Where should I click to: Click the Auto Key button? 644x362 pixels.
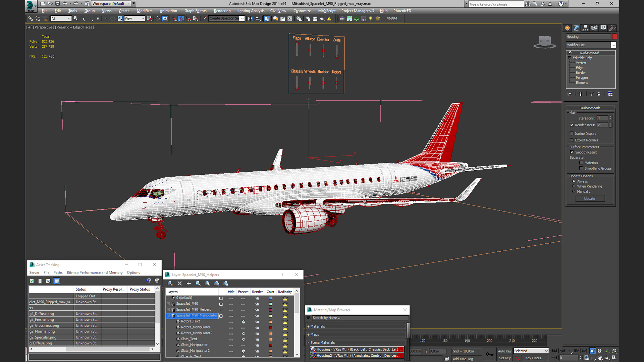coord(504,351)
